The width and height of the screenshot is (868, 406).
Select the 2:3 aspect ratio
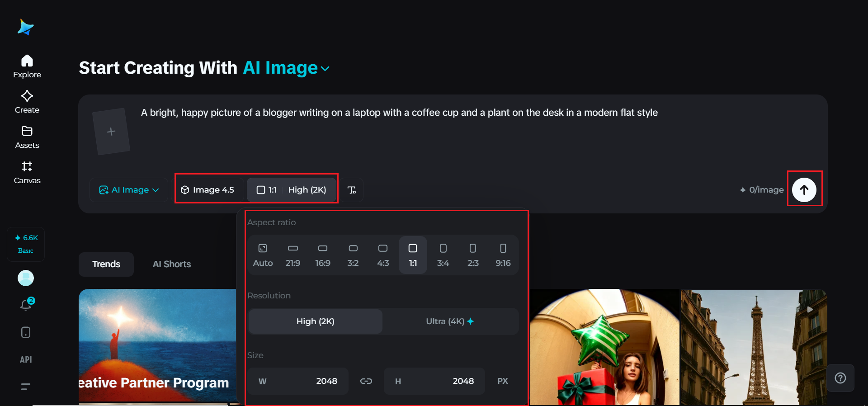[473, 255]
